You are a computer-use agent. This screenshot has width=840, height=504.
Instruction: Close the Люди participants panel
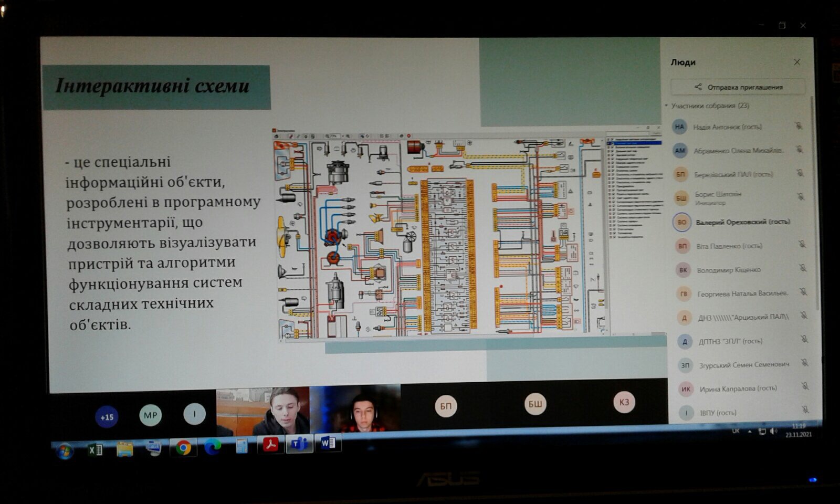[797, 62]
